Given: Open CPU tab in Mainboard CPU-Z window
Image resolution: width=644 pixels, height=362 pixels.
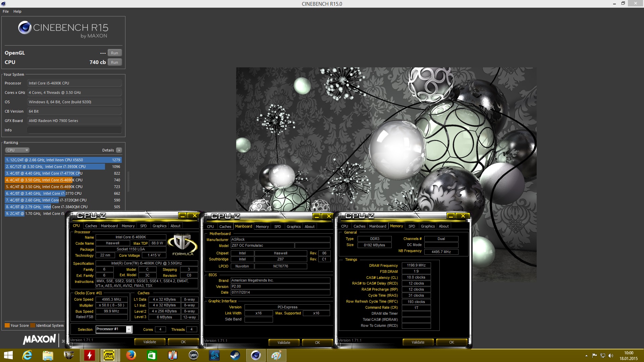Looking at the screenshot, I should tap(210, 227).
